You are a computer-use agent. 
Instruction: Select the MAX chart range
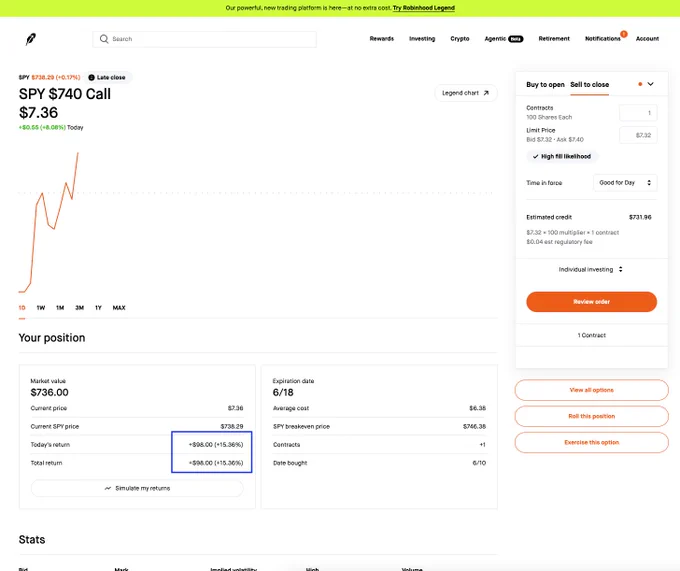point(119,308)
